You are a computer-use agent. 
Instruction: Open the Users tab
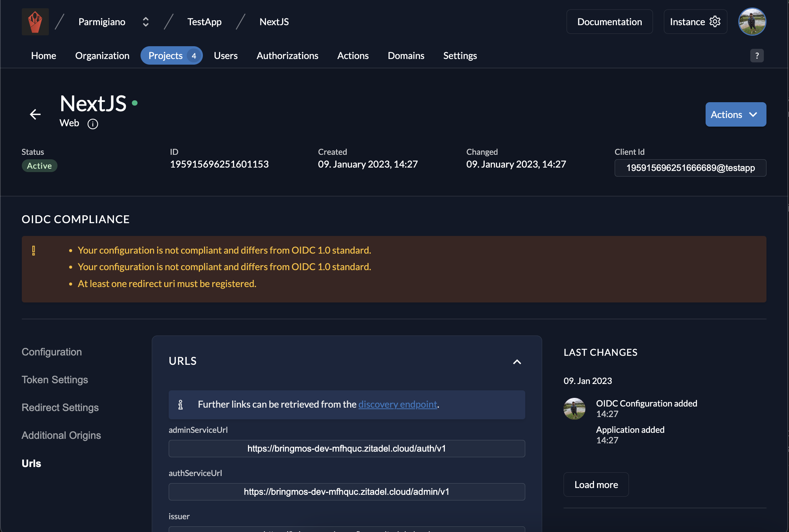225,56
